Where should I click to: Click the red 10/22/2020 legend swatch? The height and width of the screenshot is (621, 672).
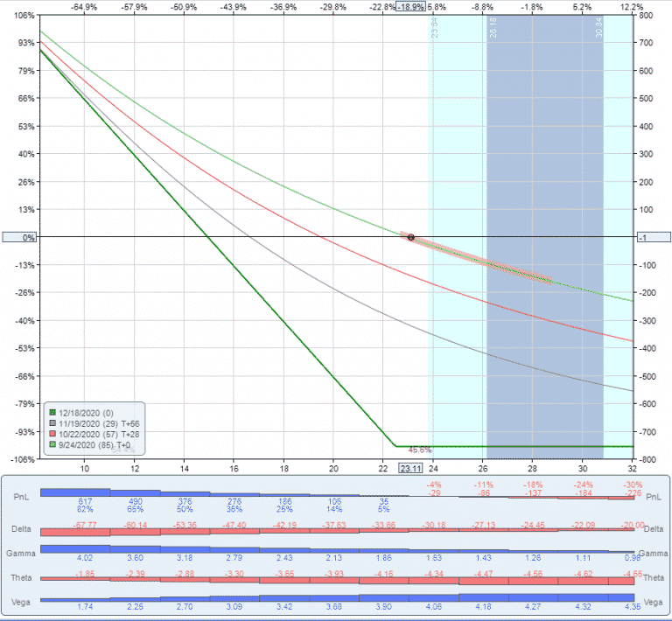pos(52,433)
